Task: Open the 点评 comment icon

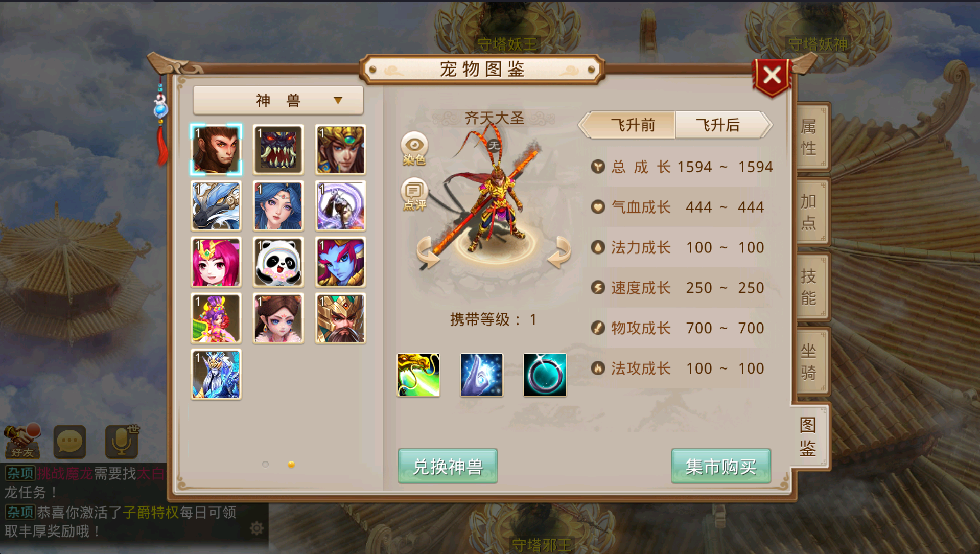Action: pyautogui.click(x=414, y=195)
